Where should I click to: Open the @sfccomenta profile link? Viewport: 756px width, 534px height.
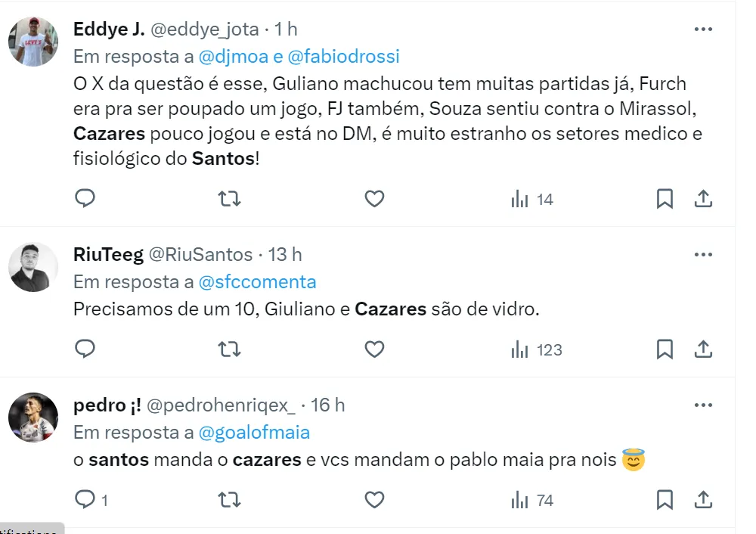tap(257, 282)
